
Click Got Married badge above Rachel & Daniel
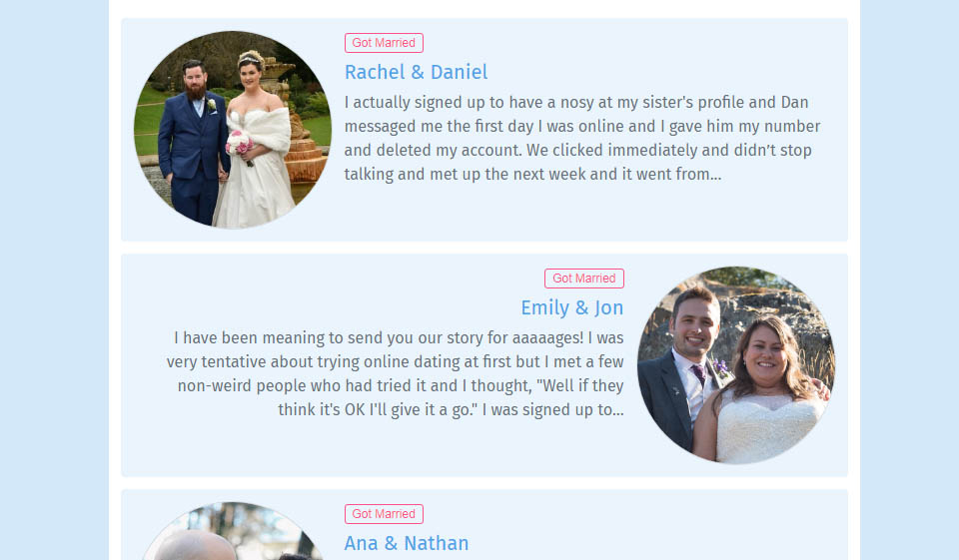(384, 43)
